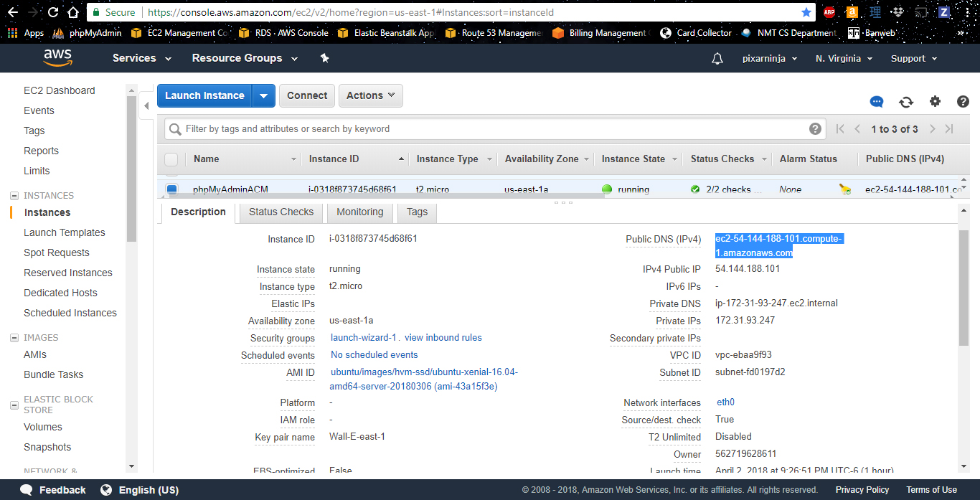Image resolution: width=980 pixels, height=500 pixels.
Task: Toggle the phpMyAdminACM row checkbox
Action: pyautogui.click(x=171, y=189)
